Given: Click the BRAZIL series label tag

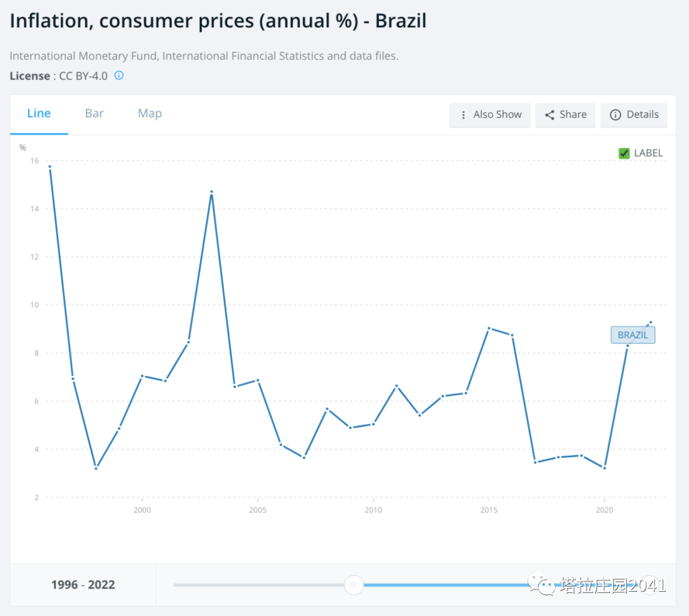Looking at the screenshot, I should pos(633,335).
